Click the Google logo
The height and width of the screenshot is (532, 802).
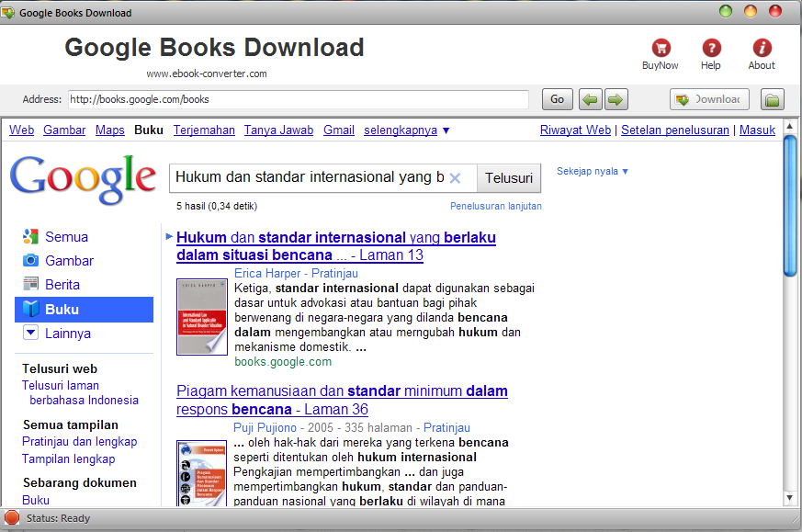[x=83, y=179]
